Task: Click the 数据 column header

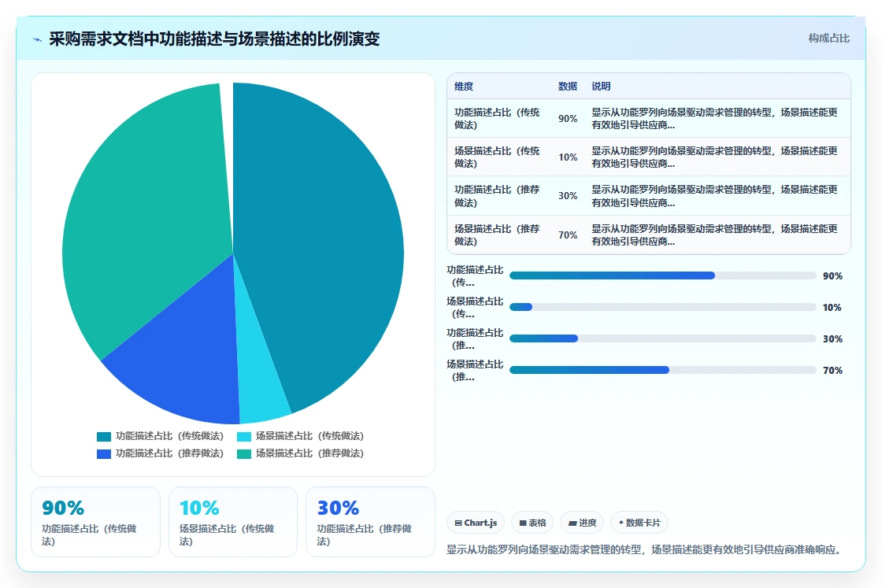Action: (x=568, y=86)
